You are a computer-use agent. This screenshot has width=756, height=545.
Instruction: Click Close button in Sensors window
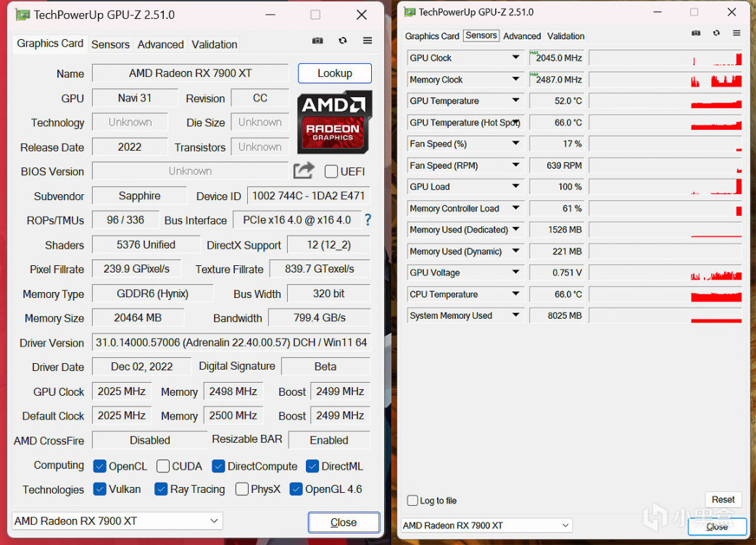click(717, 527)
